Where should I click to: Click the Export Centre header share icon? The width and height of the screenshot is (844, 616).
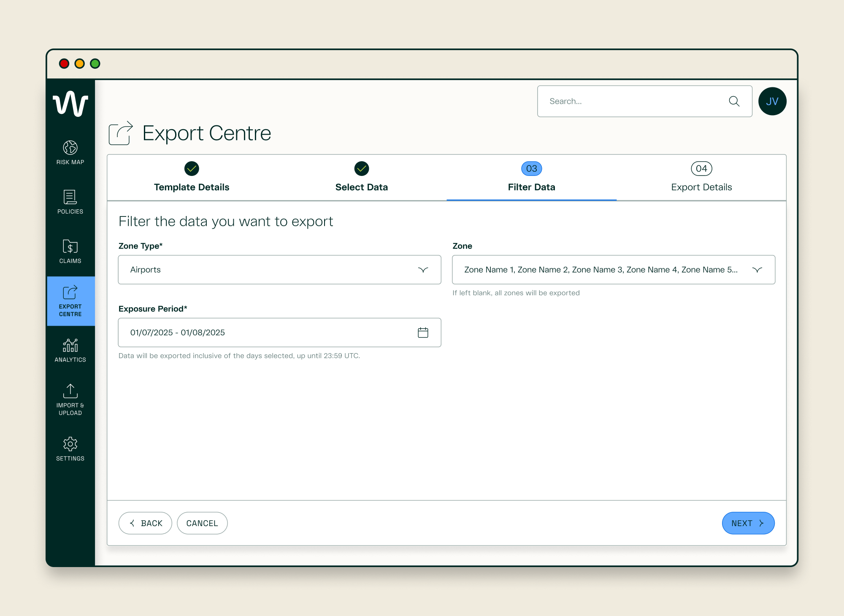tap(121, 133)
